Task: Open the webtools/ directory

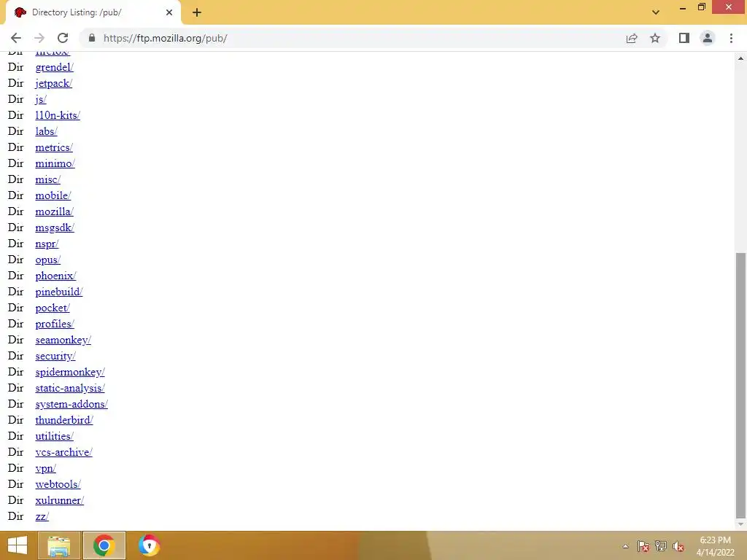Action: click(x=58, y=484)
